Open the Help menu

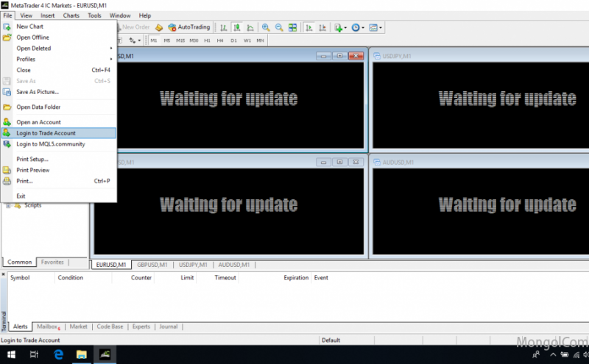tap(144, 15)
